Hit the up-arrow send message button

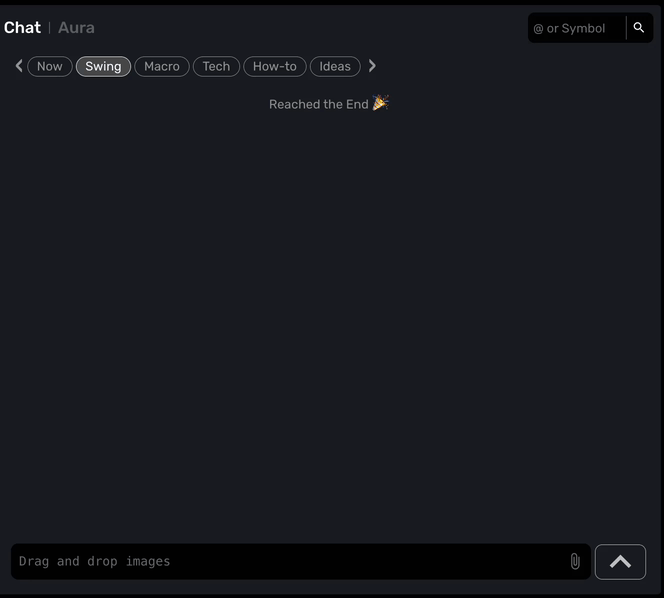coord(620,562)
